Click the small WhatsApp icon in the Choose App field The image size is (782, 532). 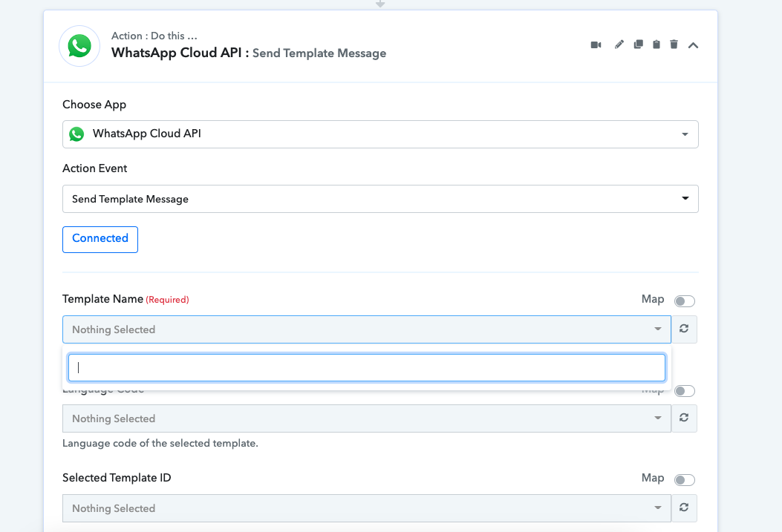tap(76, 134)
